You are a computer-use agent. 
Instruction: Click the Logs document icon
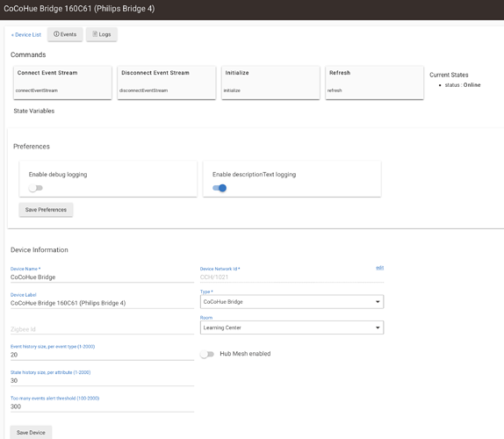pyautogui.click(x=95, y=34)
